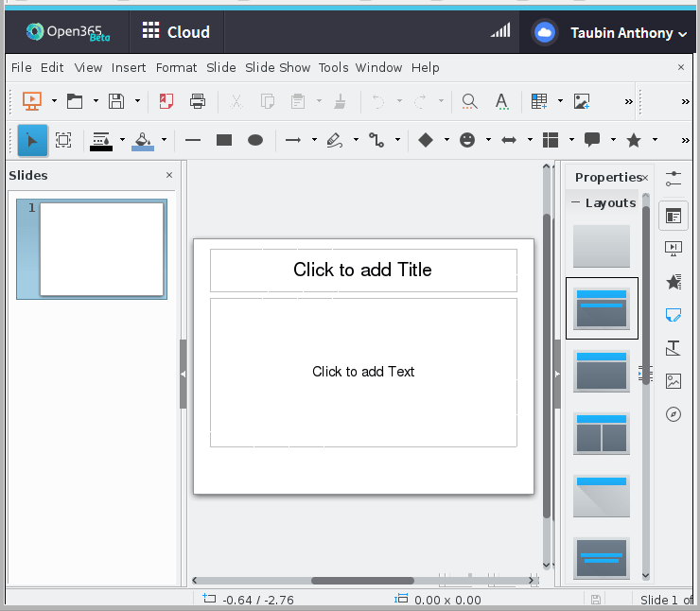Viewport: 700px width, 611px height.
Task: Insert an image using picture icon
Action: [x=582, y=101]
